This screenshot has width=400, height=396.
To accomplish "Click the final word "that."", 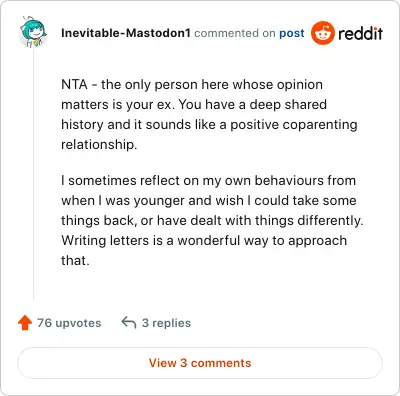I will pyautogui.click(x=75, y=260).
